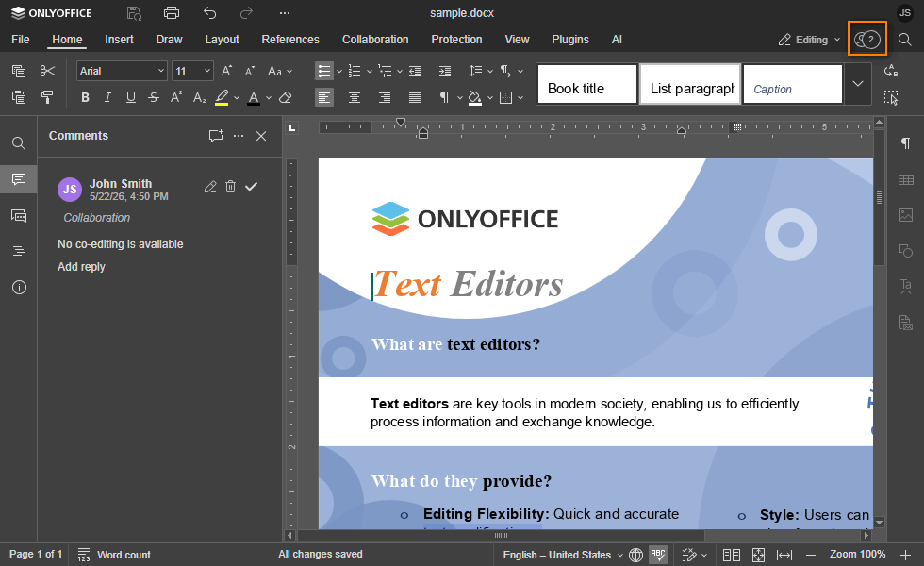The width and height of the screenshot is (924, 566).
Task: Toggle the Comments sidebar button
Action: coord(19,179)
